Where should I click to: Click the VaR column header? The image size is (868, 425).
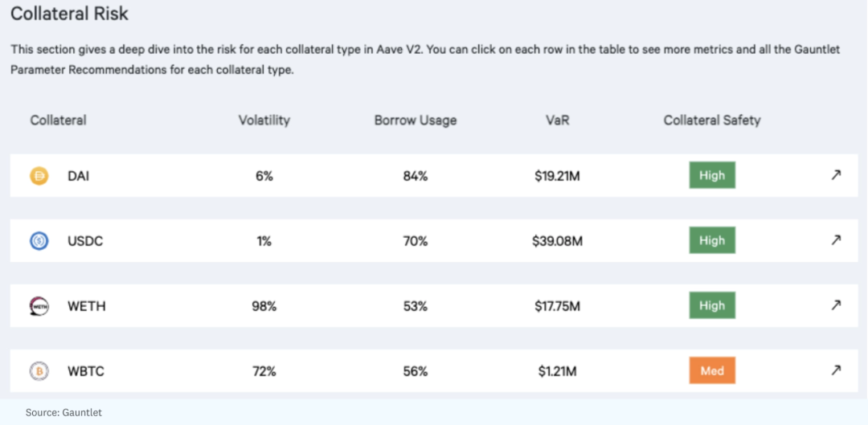[x=556, y=121]
